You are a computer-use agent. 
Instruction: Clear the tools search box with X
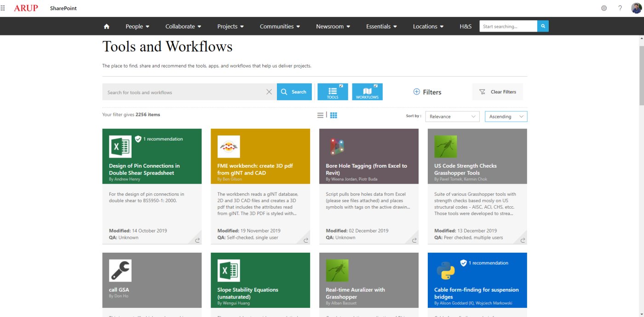[x=269, y=92]
